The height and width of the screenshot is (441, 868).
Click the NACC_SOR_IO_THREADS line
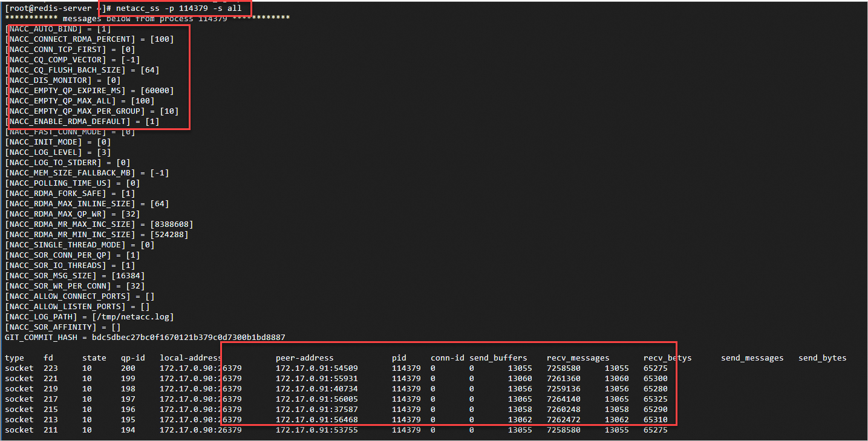(70, 266)
